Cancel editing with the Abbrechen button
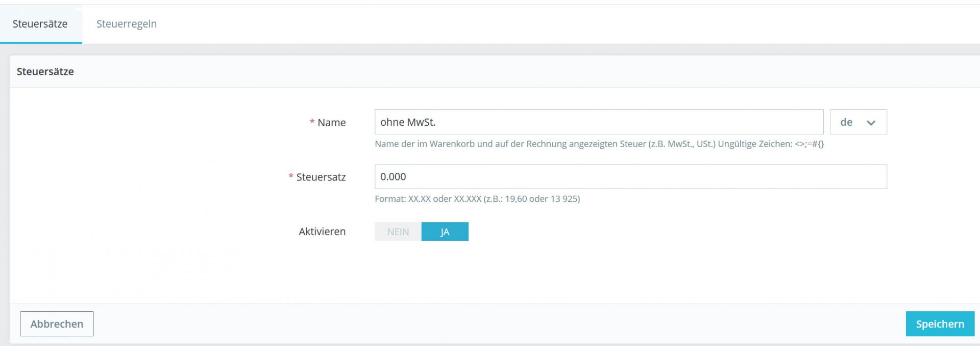Image resolution: width=980 pixels, height=346 pixels. 57,324
